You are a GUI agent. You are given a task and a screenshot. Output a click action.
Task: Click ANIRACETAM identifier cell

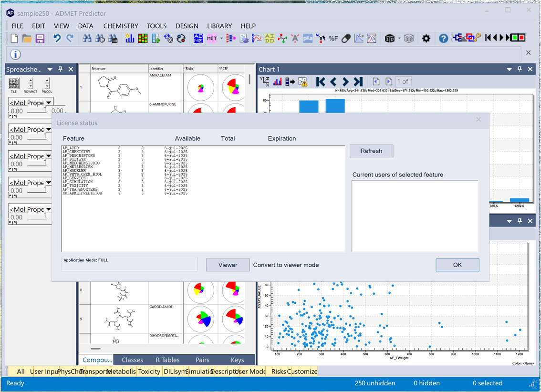[x=166, y=87]
